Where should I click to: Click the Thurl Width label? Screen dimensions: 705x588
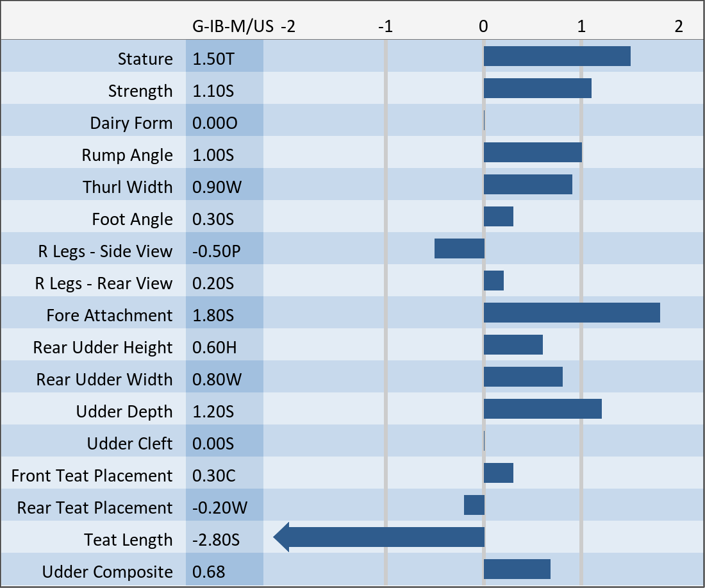(x=128, y=187)
